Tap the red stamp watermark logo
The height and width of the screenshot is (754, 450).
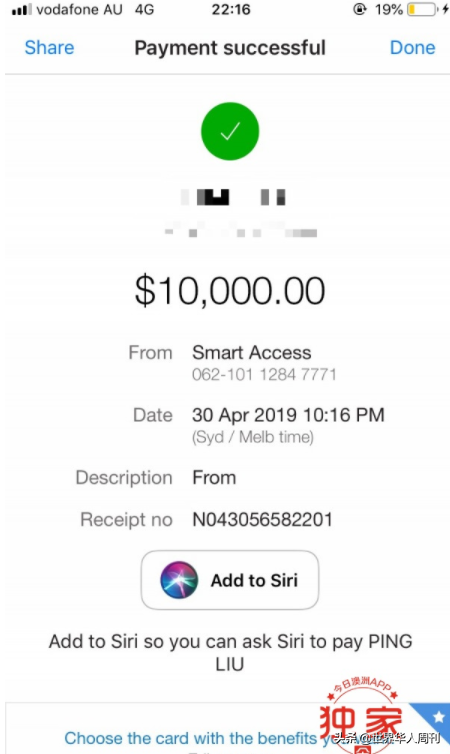coord(362,714)
